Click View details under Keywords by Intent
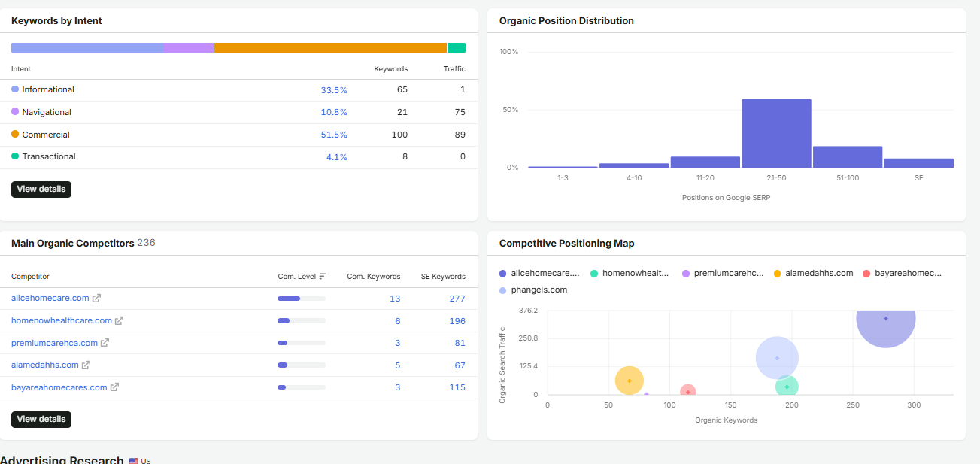 click(x=41, y=189)
